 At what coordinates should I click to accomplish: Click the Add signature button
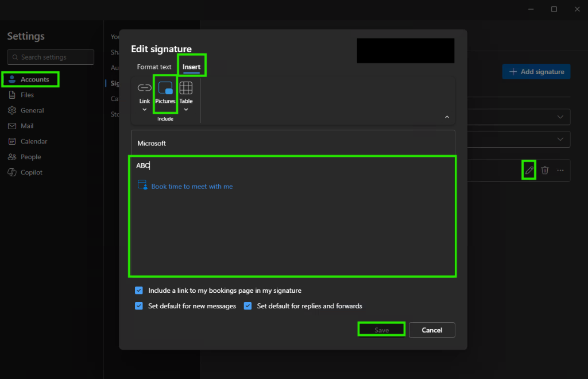click(x=536, y=72)
